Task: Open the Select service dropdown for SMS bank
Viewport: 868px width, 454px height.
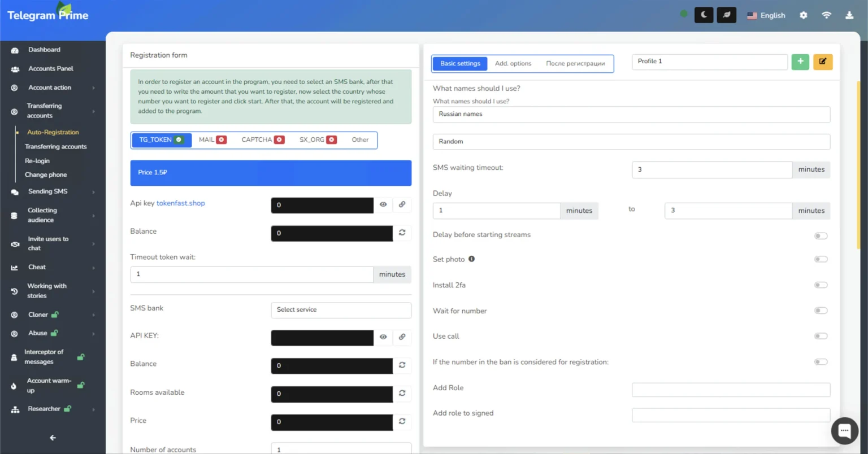Action: [x=341, y=310]
